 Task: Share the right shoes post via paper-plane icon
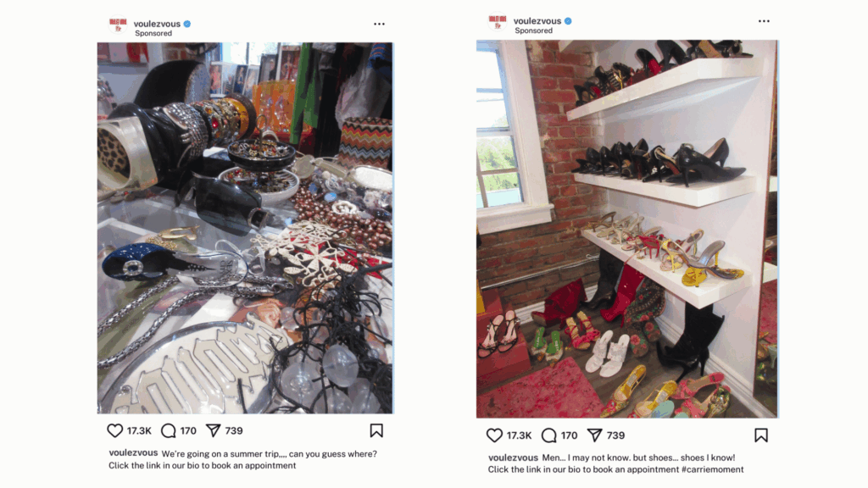(x=594, y=435)
